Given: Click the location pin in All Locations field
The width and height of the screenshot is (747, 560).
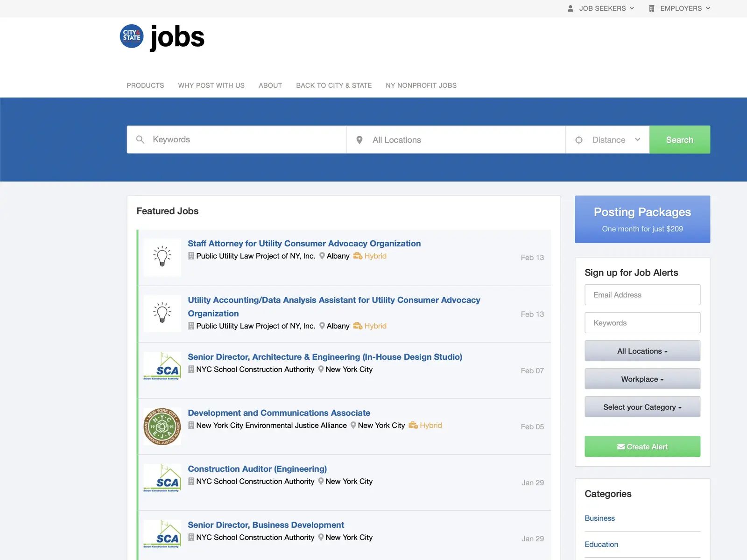Looking at the screenshot, I should click(x=359, y=140).
